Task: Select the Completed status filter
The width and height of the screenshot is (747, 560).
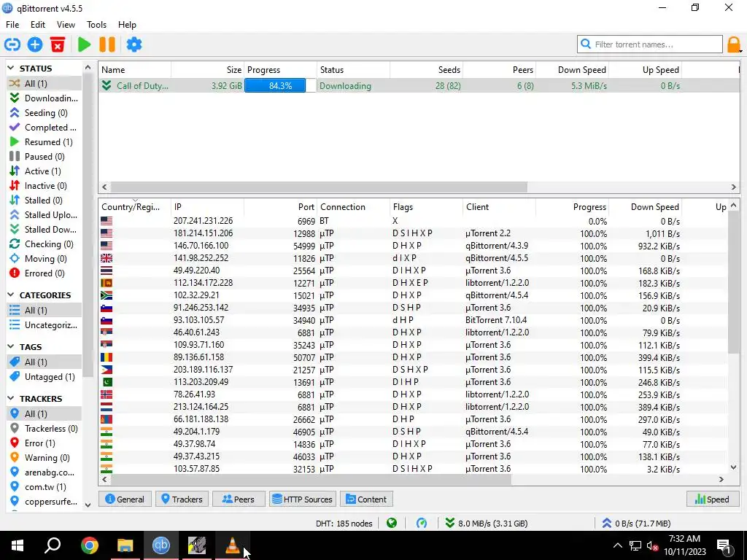Action: pos(43,128)
